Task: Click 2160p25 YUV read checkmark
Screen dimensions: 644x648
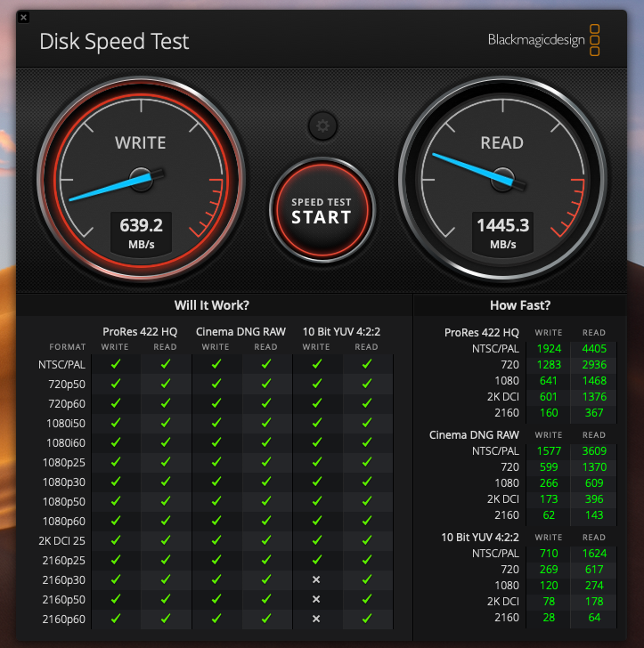Action: 367,560
